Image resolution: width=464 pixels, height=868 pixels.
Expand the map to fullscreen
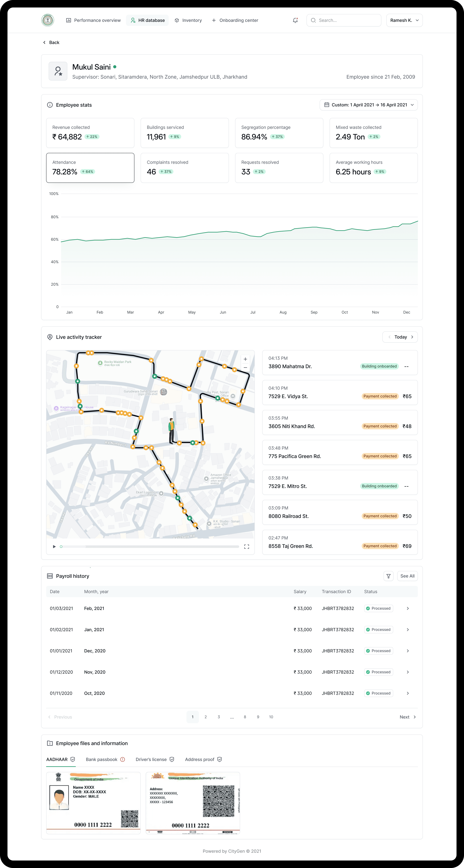pyautogui.click(x=246, y=546)
